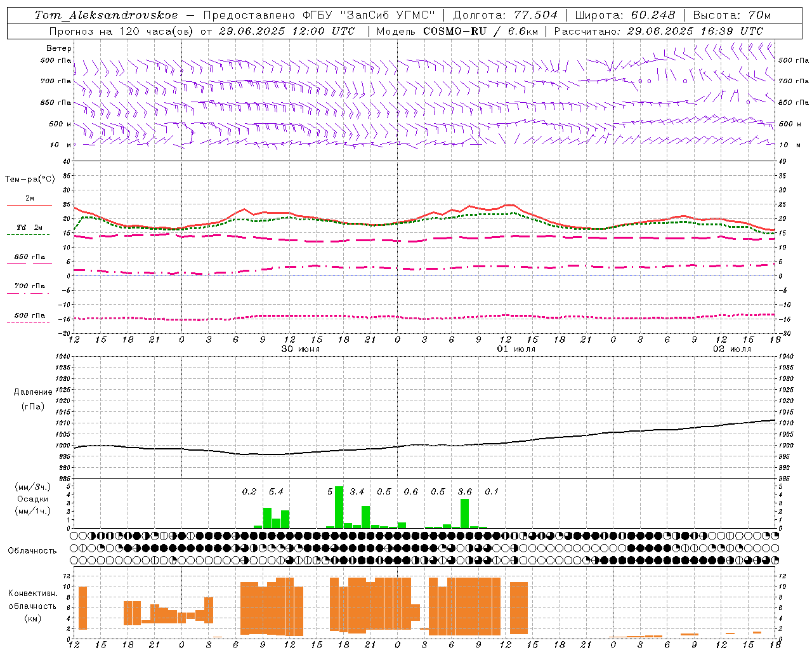Click the precipitation total 0.6
Viewport: 812px width, 650px height.
point(411,491)
